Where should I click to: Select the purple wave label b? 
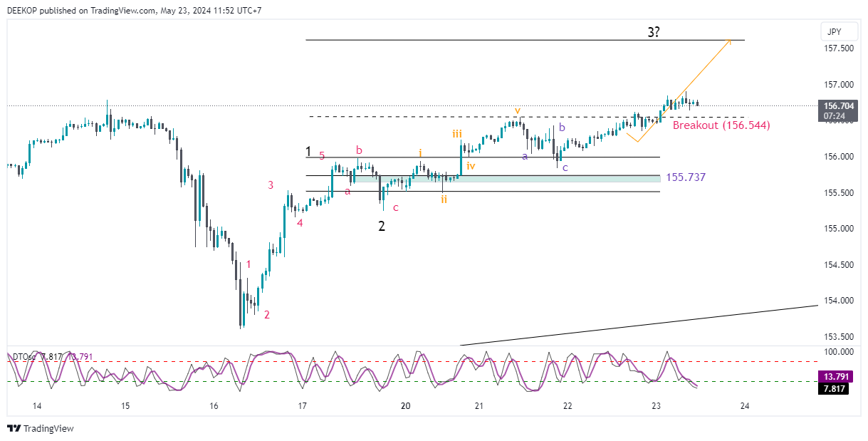pyautogui.click(x=562, y=127)
